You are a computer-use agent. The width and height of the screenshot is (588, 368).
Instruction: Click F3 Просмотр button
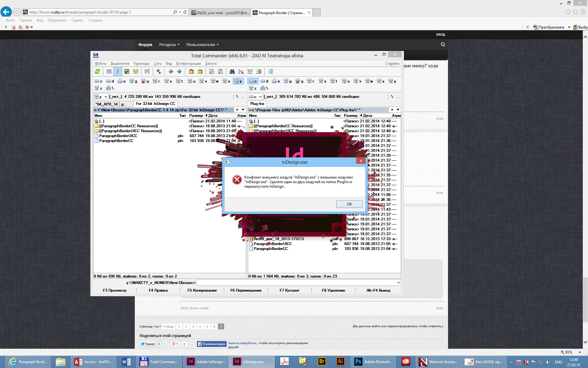click(x=115, y=290)
